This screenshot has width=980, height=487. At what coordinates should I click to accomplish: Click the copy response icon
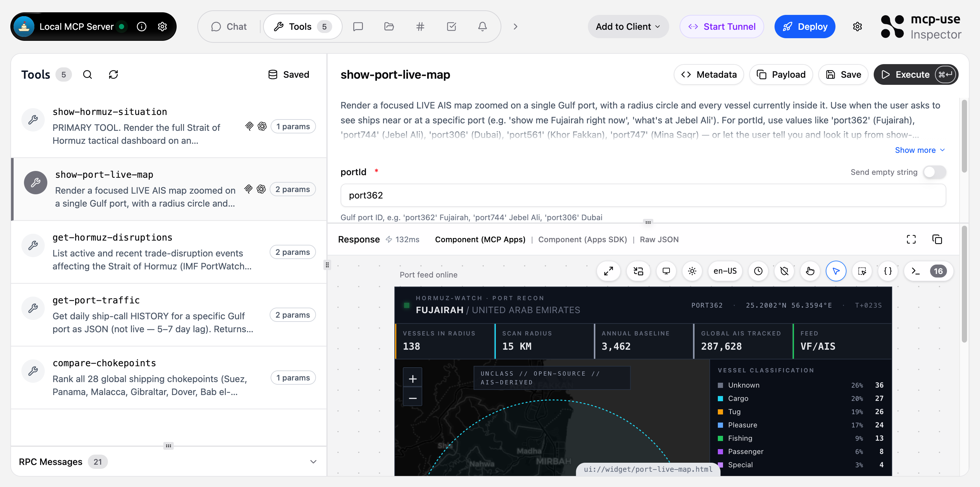tap(937, 240)
